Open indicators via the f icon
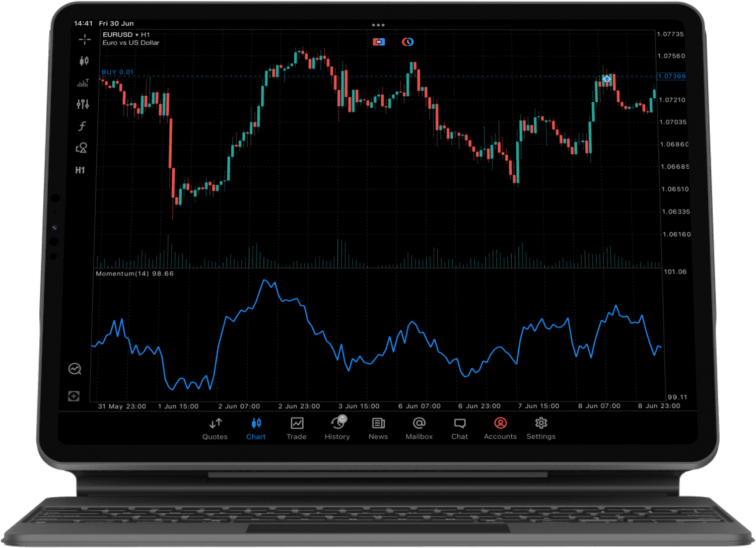Image resolution: width=756 pixels, height=548 pixels. click(x=82, y=126)
